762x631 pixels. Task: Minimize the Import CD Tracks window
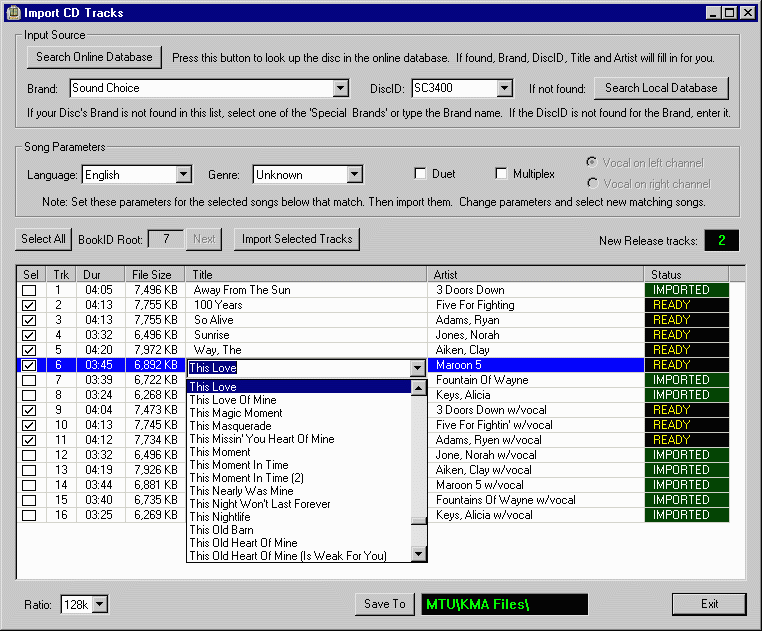(713, 13)
